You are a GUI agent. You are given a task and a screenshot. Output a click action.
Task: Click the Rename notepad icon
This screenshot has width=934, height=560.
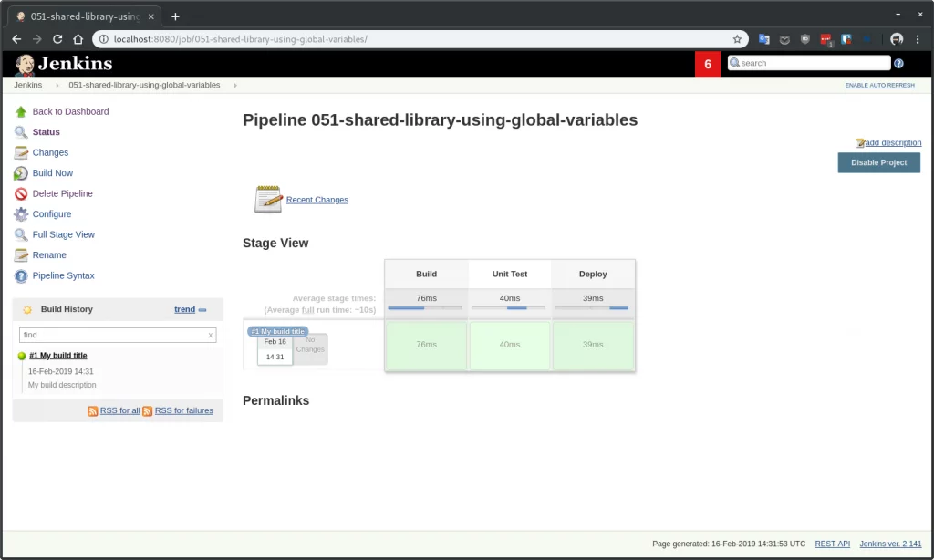click(21, 255)
